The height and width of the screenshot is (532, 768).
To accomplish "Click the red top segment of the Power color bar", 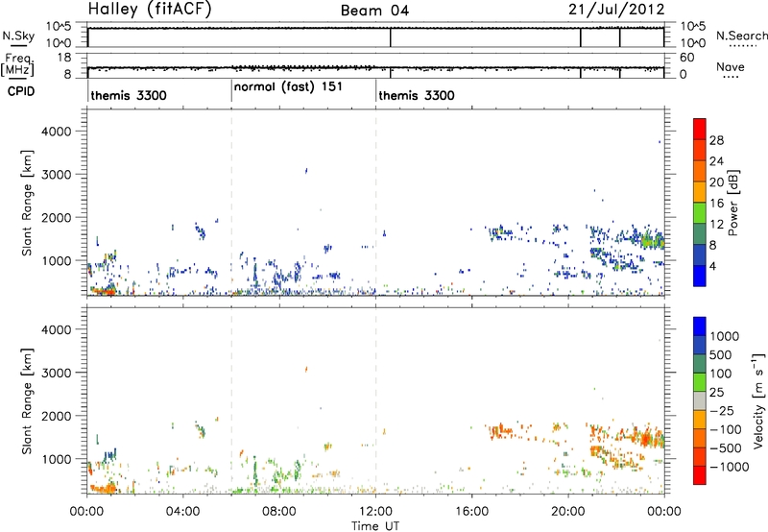I will [700, 130].
